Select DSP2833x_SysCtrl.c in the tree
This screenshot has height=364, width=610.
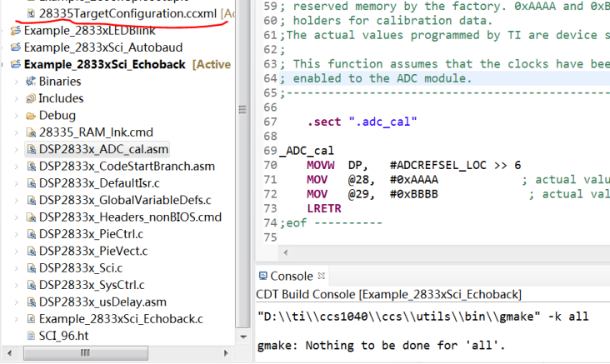coord(92,285)
